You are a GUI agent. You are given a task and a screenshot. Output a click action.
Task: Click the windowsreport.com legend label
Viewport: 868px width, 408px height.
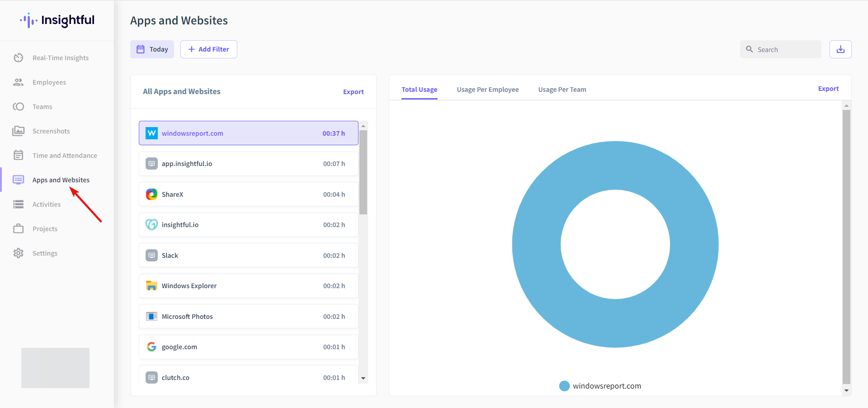point(607,386)
